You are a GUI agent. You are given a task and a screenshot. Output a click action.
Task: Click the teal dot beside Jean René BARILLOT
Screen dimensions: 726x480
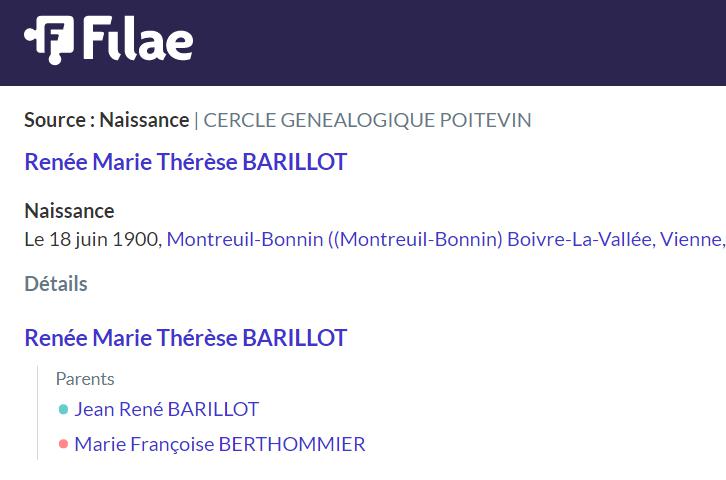(63, 409)
